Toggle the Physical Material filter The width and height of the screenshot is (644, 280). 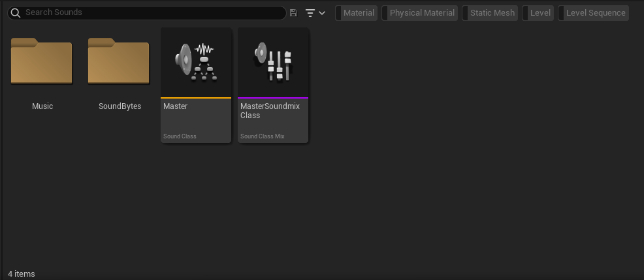tap(421, 13)
